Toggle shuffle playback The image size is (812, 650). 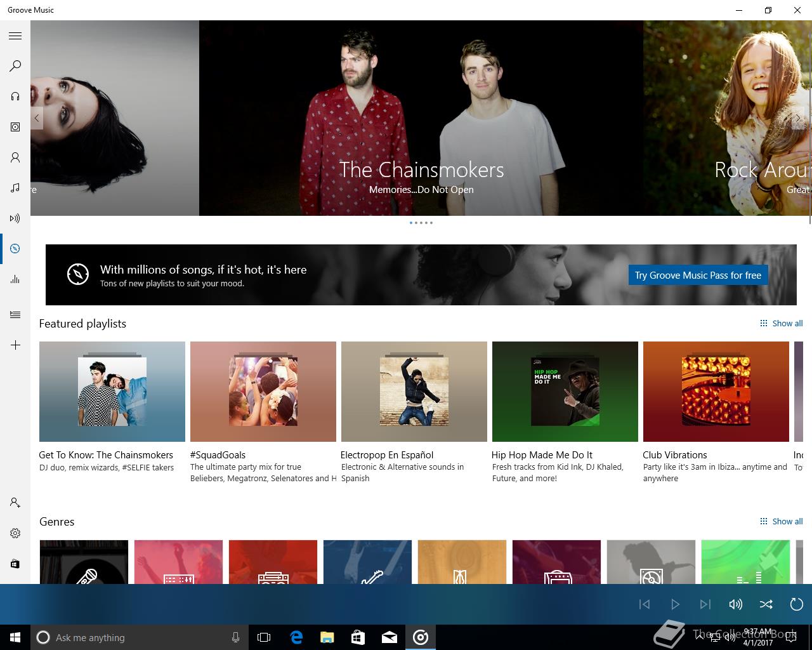tap(766, 604)
